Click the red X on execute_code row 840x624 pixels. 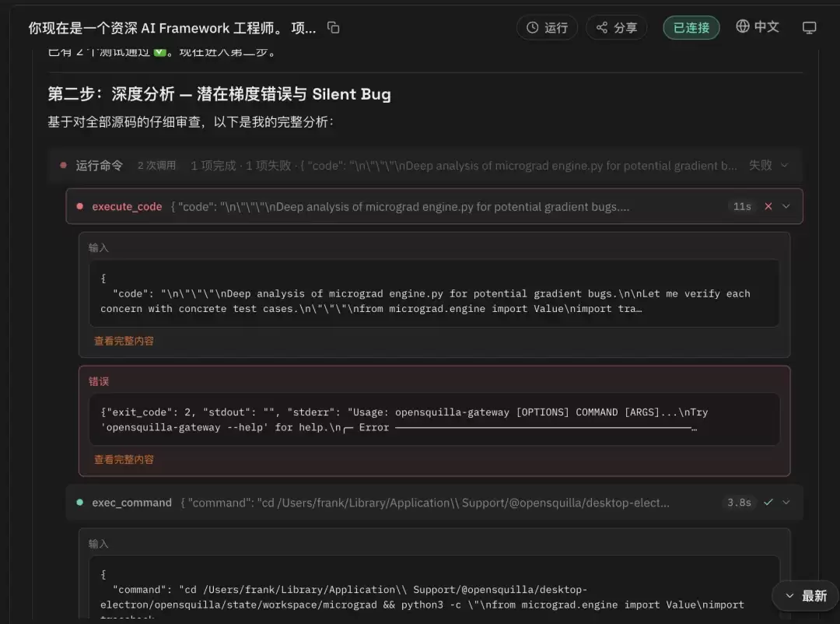tap(768, 206)
